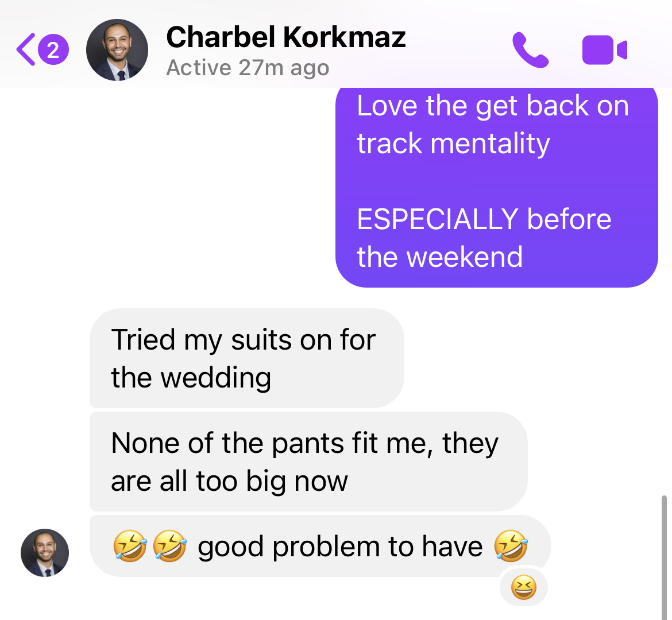Screen dimensions: 672x620
Task: Click the chat scrollbar on the right edge
Action: pos(664,557)
